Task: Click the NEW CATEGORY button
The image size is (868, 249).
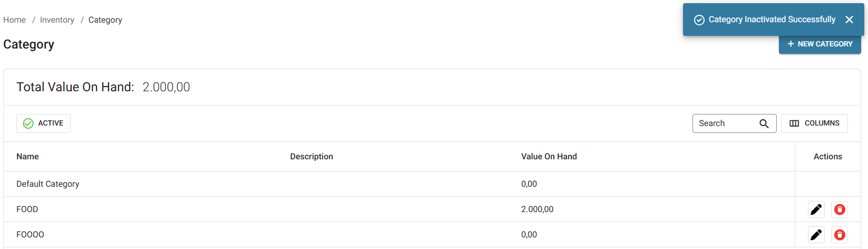Action: click(x=820, y=44)
